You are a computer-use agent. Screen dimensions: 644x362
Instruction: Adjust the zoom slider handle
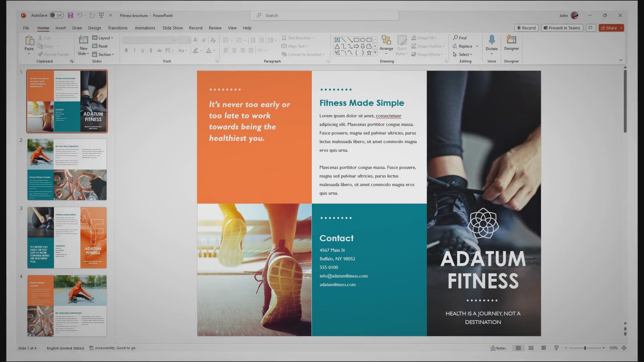coord(585,348)
